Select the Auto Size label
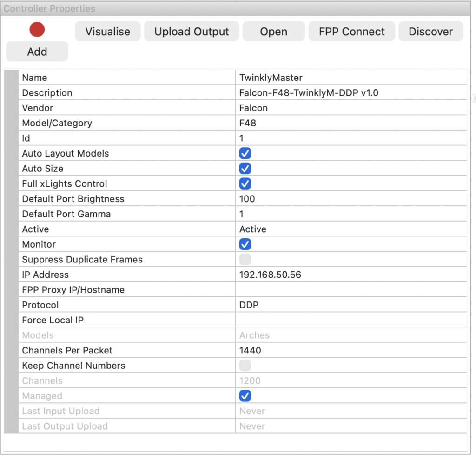Viewport: 476px width, 458px height. [x=42, y=169]
